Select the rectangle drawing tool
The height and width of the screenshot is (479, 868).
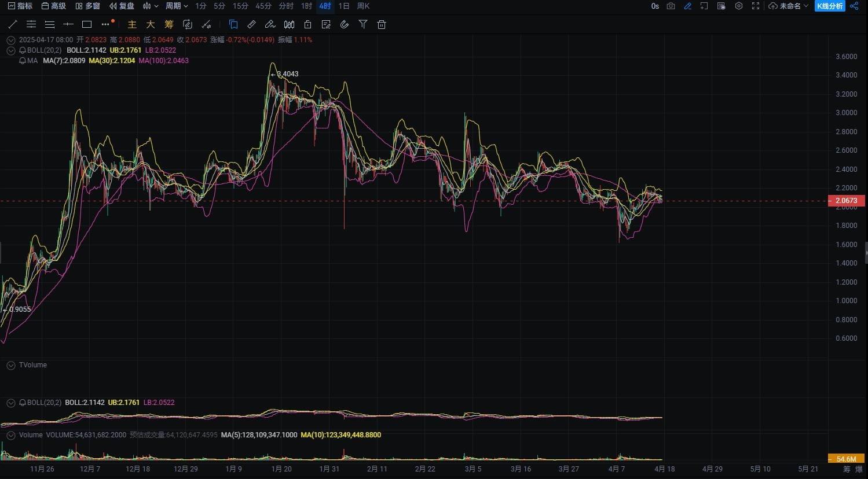87,24
